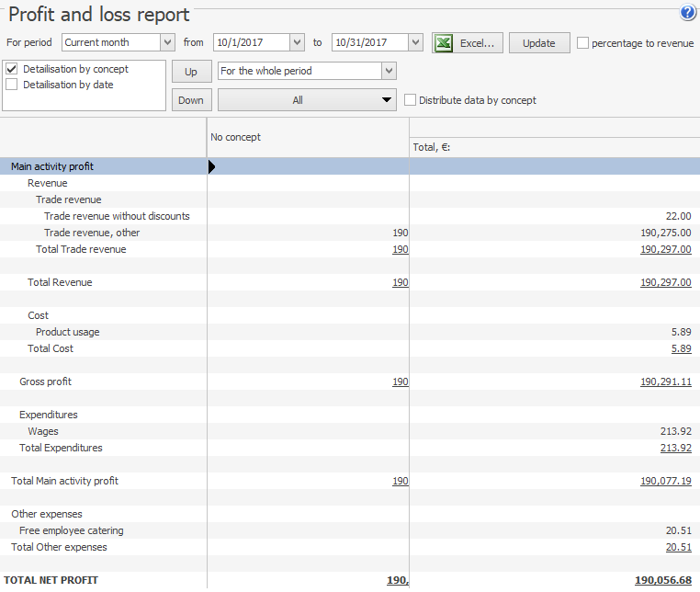Toggle Detalisation by concept checkbox
Viewport: 700px width, 592px height.
click(12, 69)
